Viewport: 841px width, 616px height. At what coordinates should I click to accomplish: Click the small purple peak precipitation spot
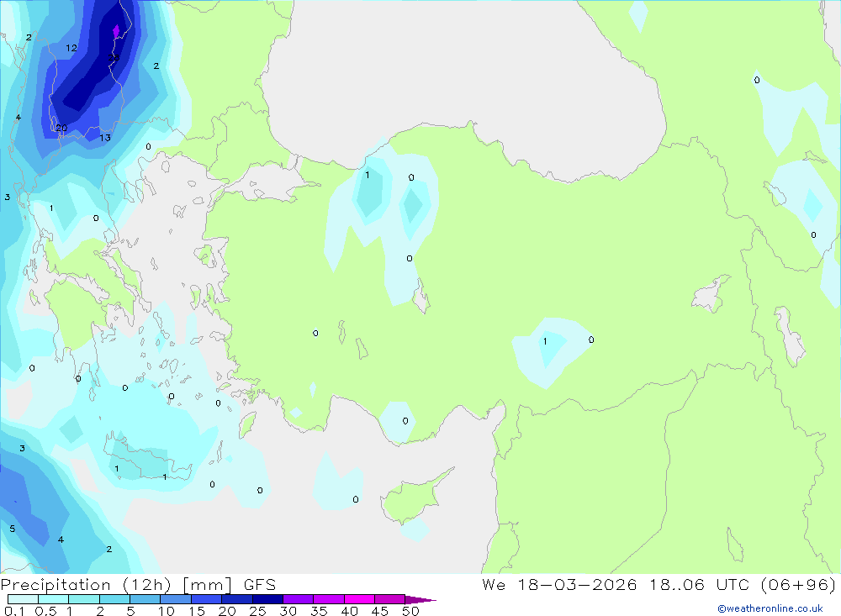[x=116, y=31]
